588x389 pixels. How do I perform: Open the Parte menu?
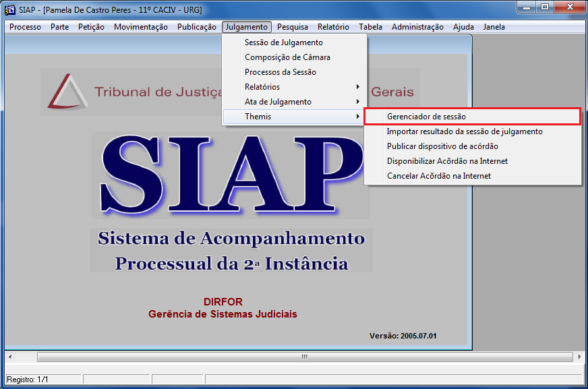click(59, 27)
